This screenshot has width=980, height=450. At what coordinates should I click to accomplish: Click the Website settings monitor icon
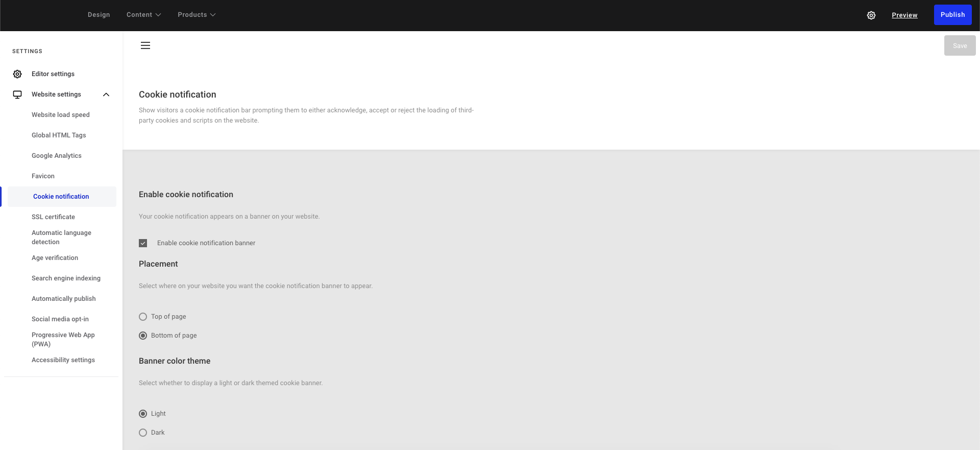[17, 94]
